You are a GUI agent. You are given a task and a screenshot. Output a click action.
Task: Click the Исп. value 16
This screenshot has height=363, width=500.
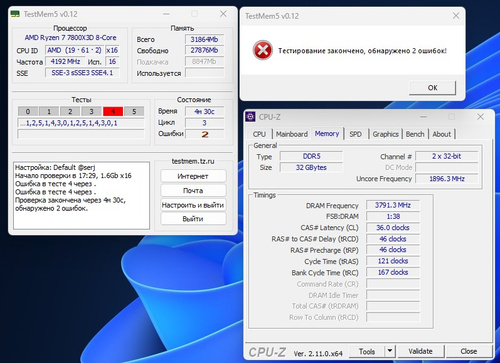[x=112, y=62]
